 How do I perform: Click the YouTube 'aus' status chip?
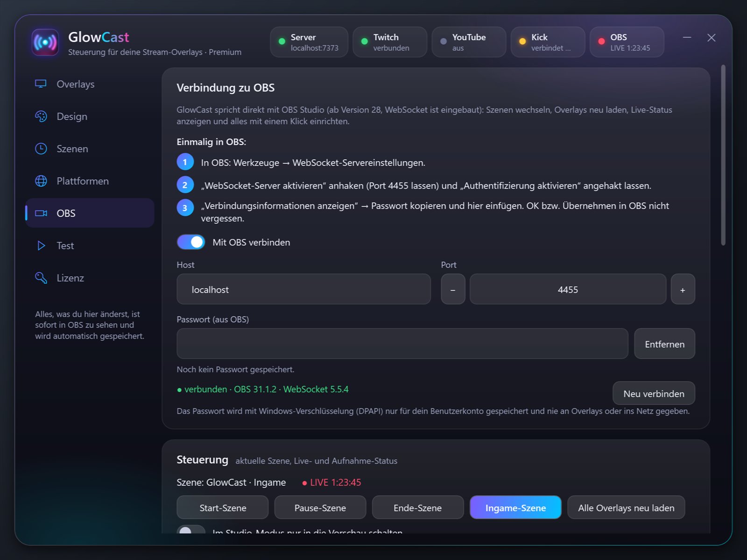click(x=469, y=42)
